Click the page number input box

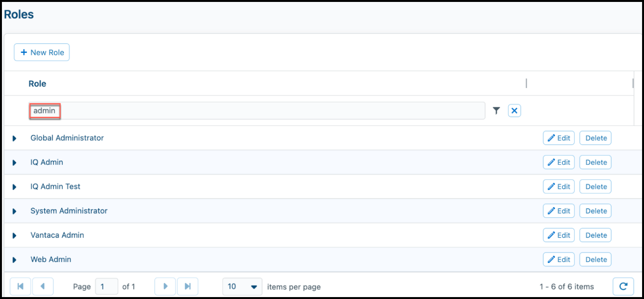click(x=107, y=287)
